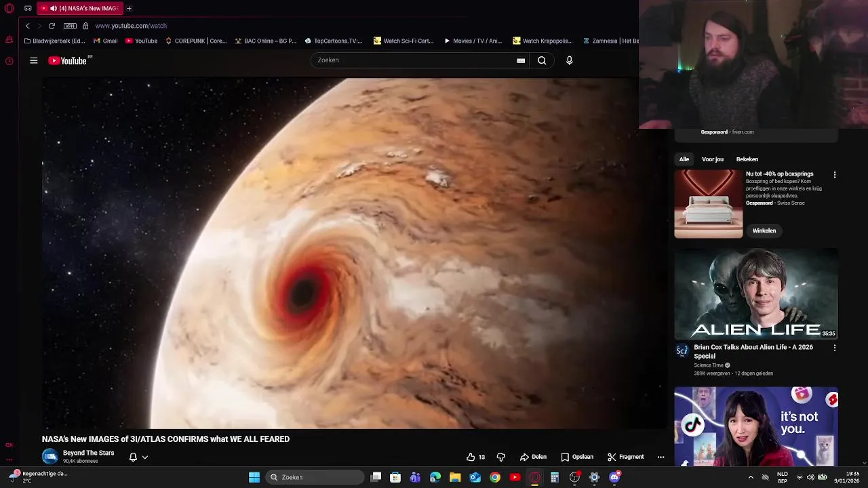The height and width of the screenshot is (488, 868).
Task: Open Microsoft Store from the taskbar
Action: (395, 477)
